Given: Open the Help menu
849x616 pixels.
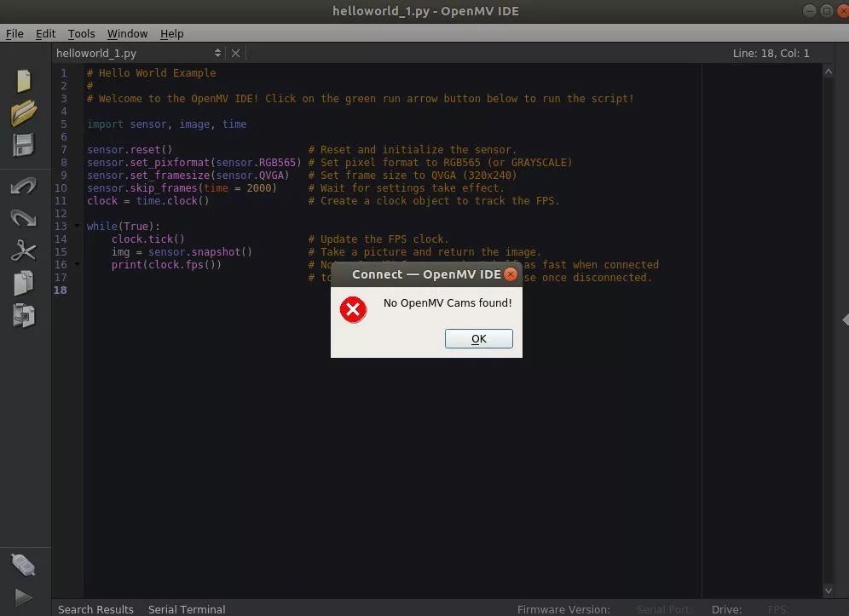Looking at the screenshot, I should tap(171, 33).
